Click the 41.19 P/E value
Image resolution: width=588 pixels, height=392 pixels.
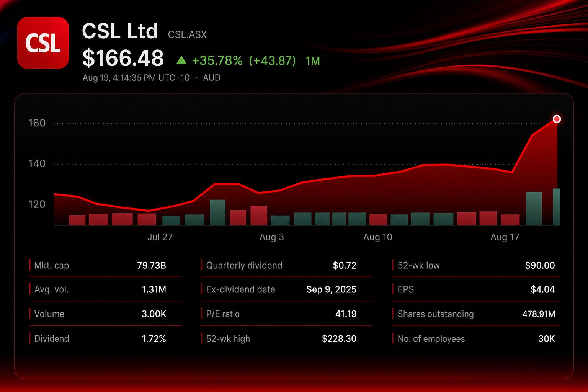(346, 314)
